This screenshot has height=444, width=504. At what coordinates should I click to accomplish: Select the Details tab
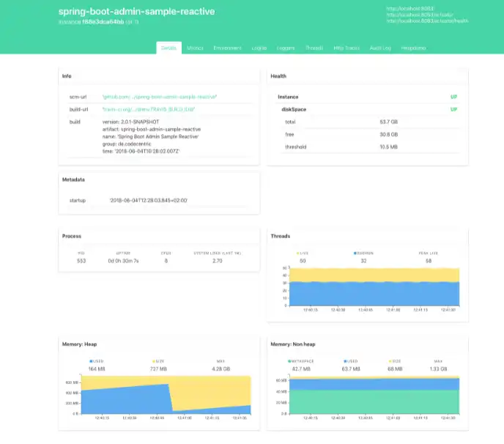pyautogui.click(x=168, y=48)
